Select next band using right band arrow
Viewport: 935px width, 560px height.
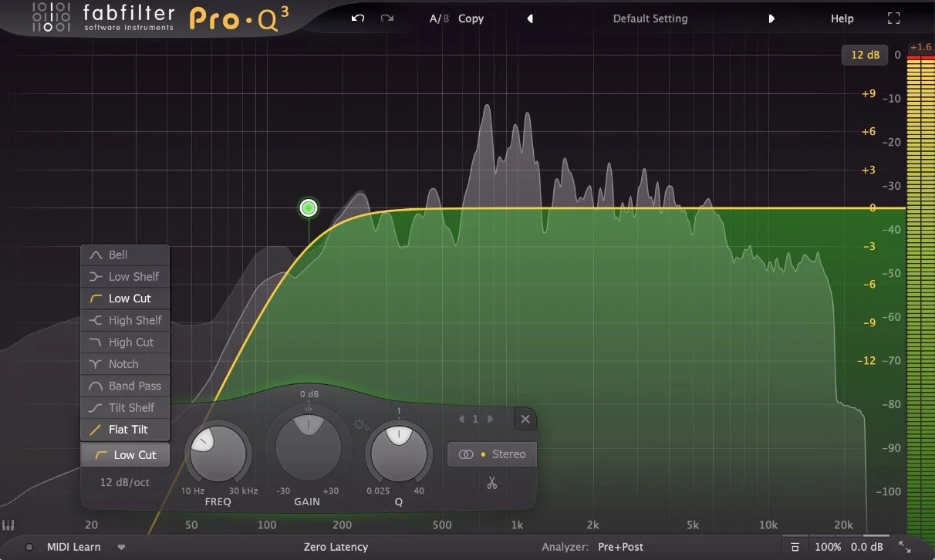[x=490, y=419]
